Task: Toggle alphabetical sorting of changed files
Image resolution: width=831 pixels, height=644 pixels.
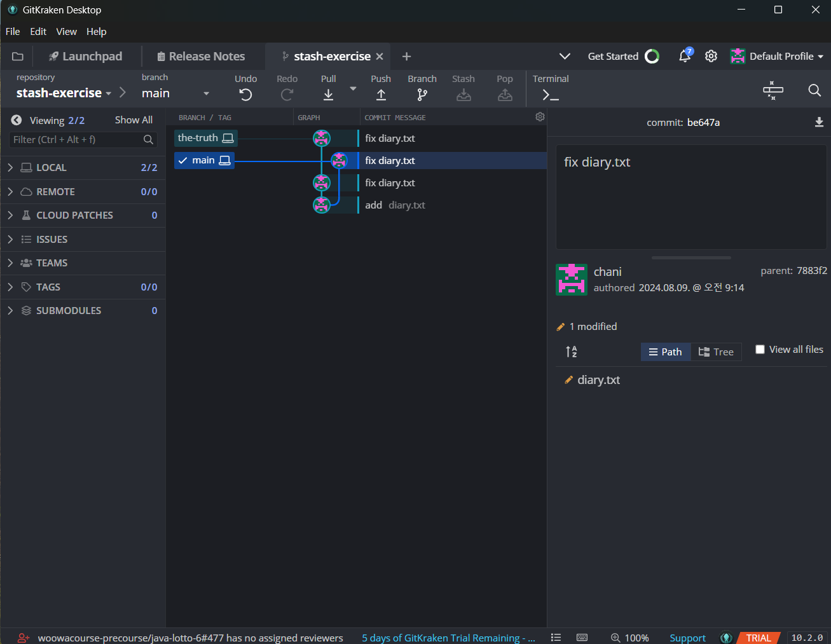Action: pos(570,352)
